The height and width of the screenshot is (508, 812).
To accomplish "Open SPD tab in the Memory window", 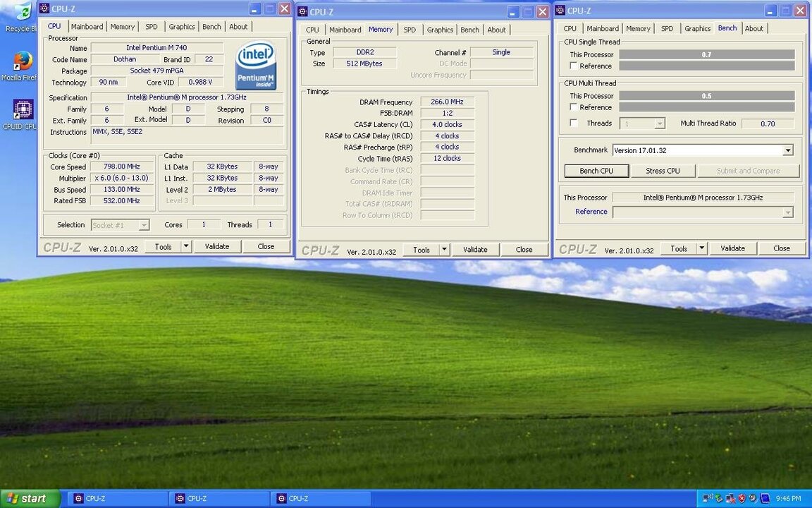I will click(410, 30).
